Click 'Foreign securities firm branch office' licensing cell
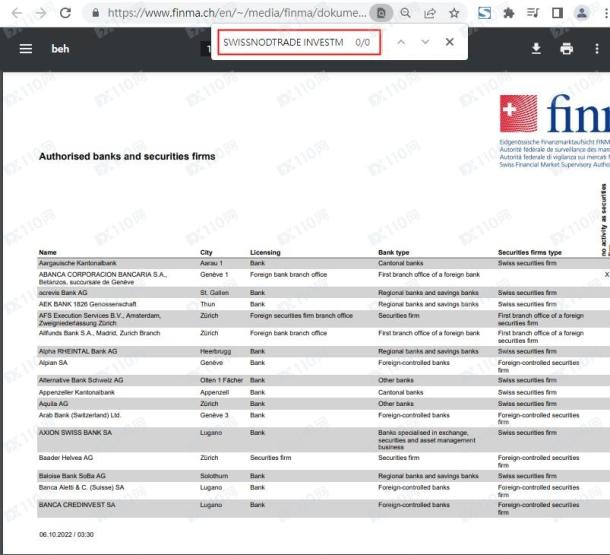This screenshot has height=555, width=610. 301,315
